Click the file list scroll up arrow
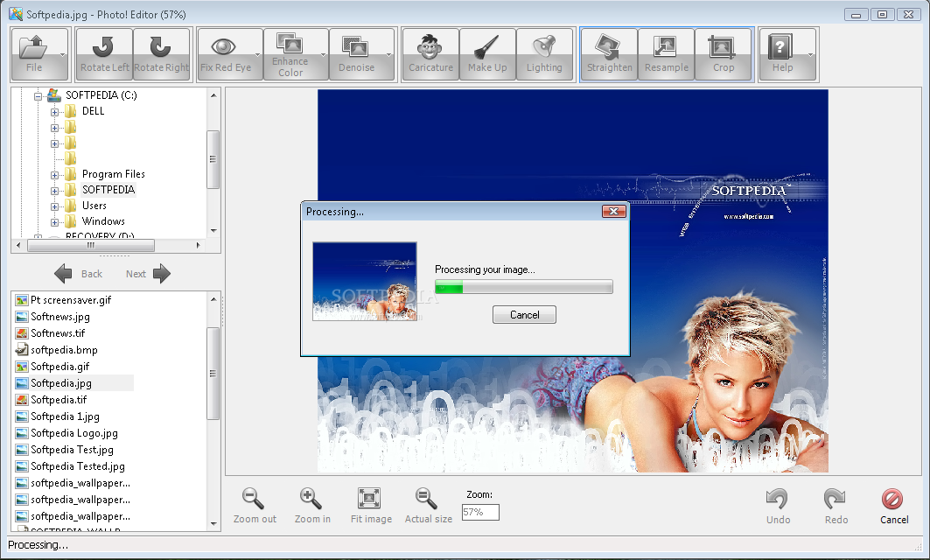 click(x=213, y=299)
